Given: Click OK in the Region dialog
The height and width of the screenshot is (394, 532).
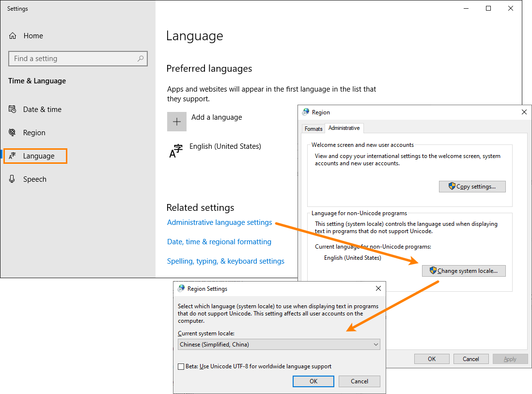Looking at the screenshot, I should (x=432, y=359).
